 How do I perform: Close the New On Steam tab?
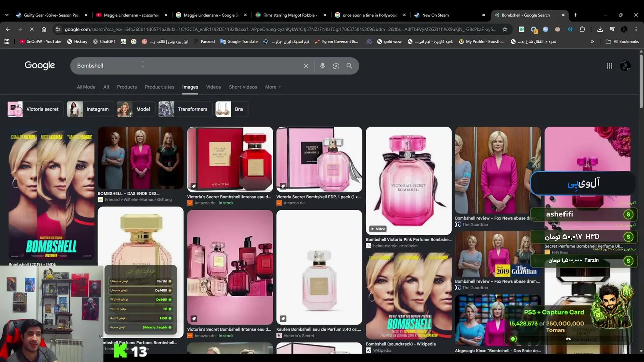pos(484,15)
